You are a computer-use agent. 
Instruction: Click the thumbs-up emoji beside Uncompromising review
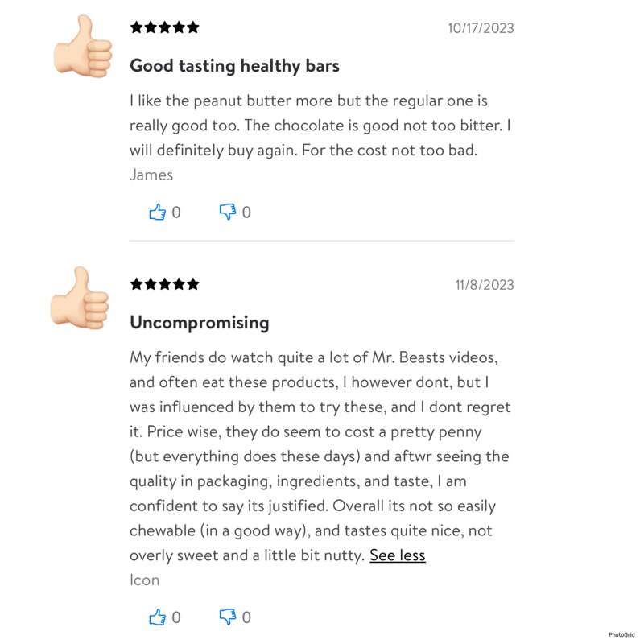click(x=82, y=300)
